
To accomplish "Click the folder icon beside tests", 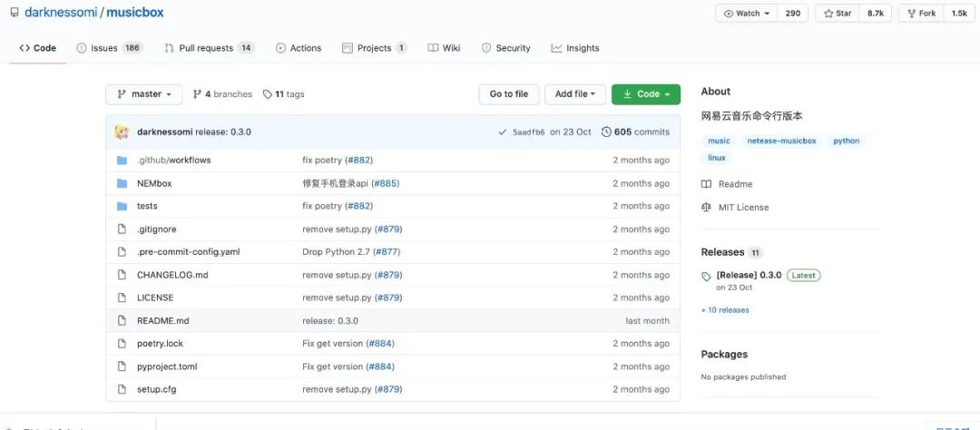I will [x=122, y=206].
